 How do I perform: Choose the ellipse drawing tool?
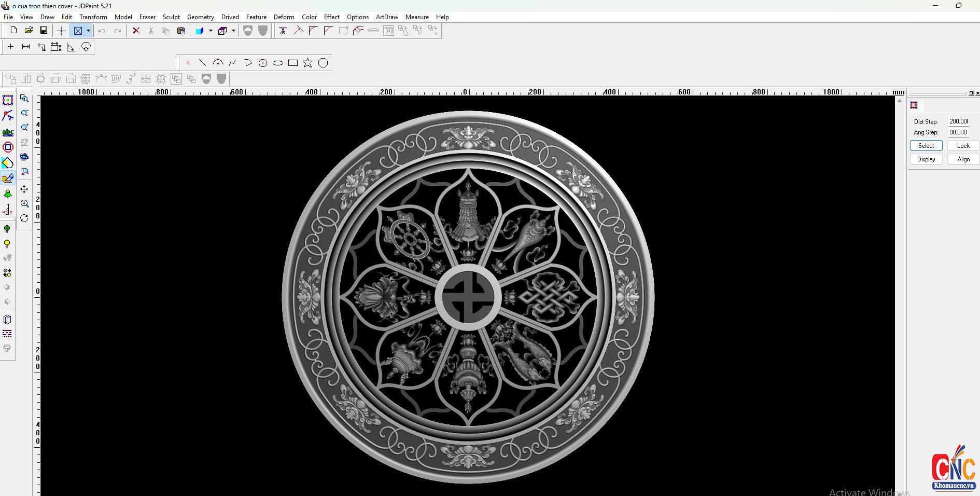coord(278,63)
